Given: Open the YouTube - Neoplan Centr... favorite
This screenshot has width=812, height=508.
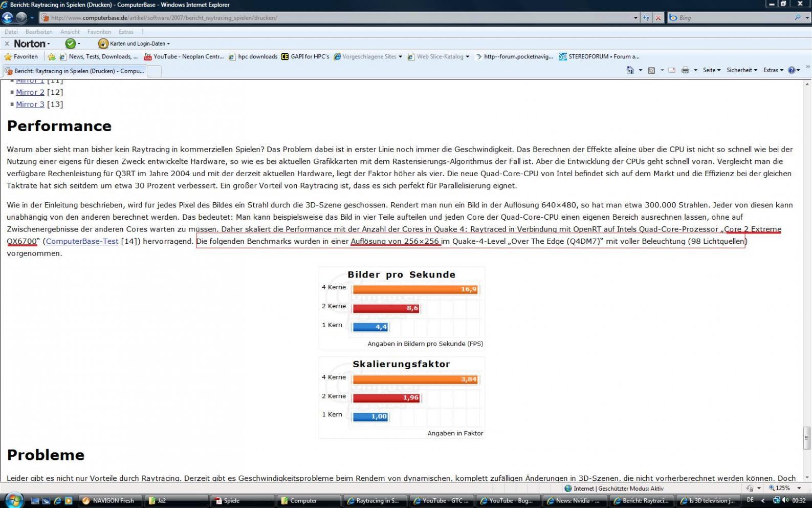Looking at the screenshot, I should (184, 57).
